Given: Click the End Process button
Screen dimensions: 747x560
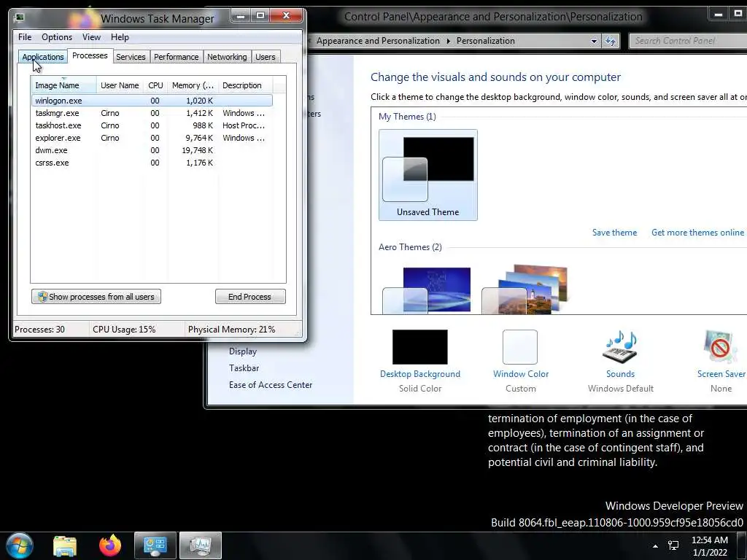Looking at the screenshot, I should pyautogui.click(x=250, y=297).
